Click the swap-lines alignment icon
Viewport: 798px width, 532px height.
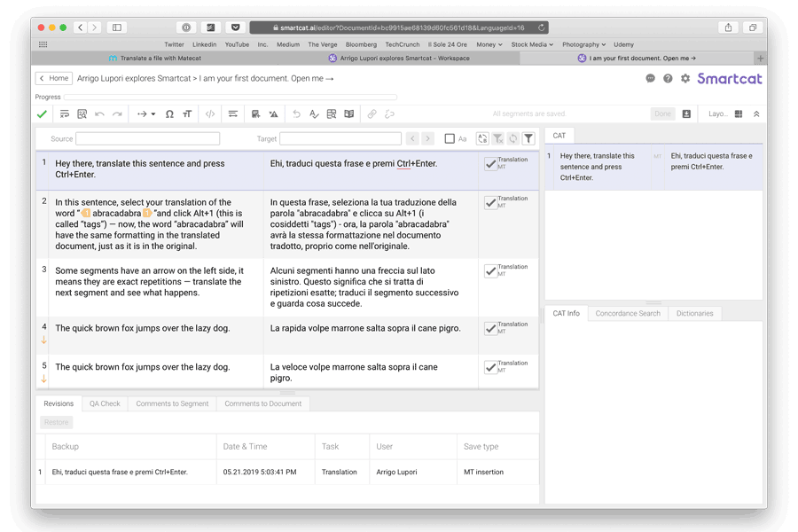(232, 114)
